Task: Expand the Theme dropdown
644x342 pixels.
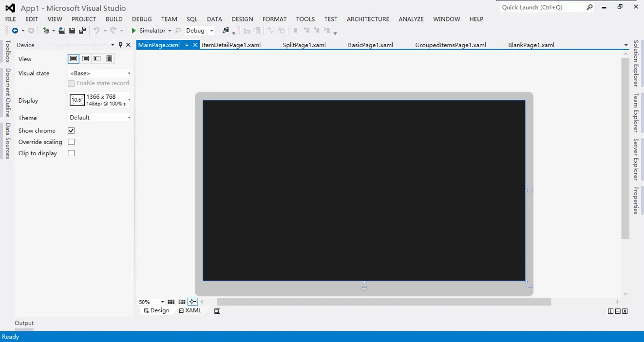Action: coord(100,118)
